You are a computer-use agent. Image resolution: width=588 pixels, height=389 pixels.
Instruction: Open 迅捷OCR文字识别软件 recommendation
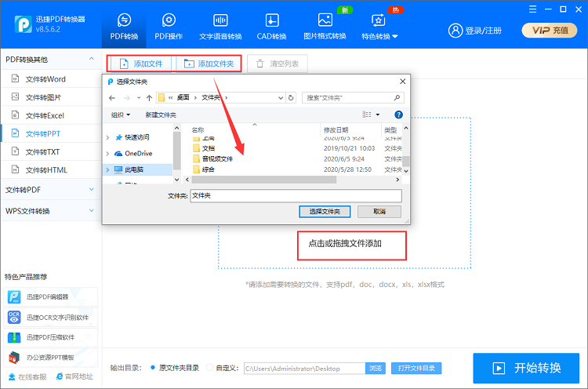point(51,318)
